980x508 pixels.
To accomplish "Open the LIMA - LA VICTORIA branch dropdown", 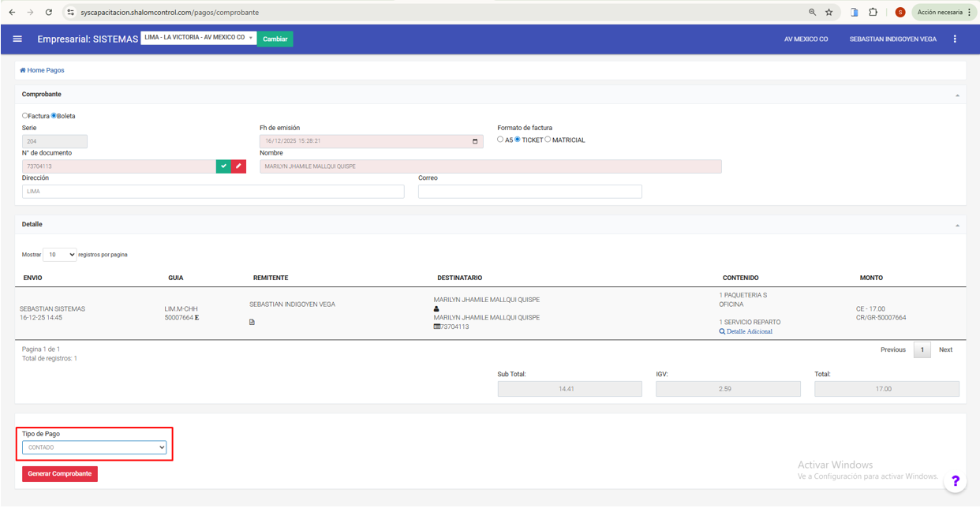I will [x=198, y=38].
